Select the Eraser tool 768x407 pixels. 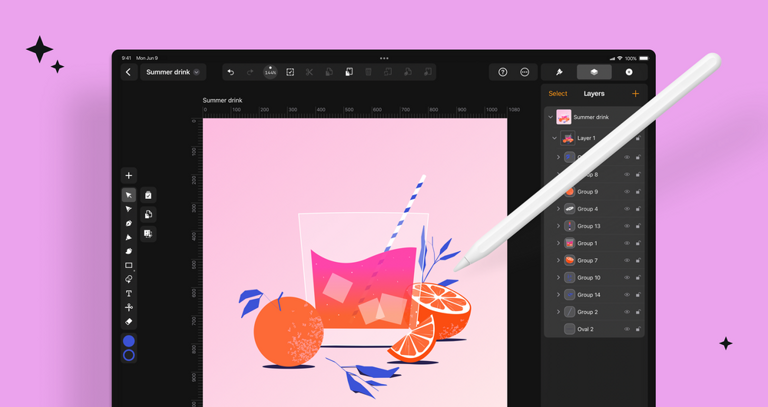pyautogui.click(x=129, y=322)
